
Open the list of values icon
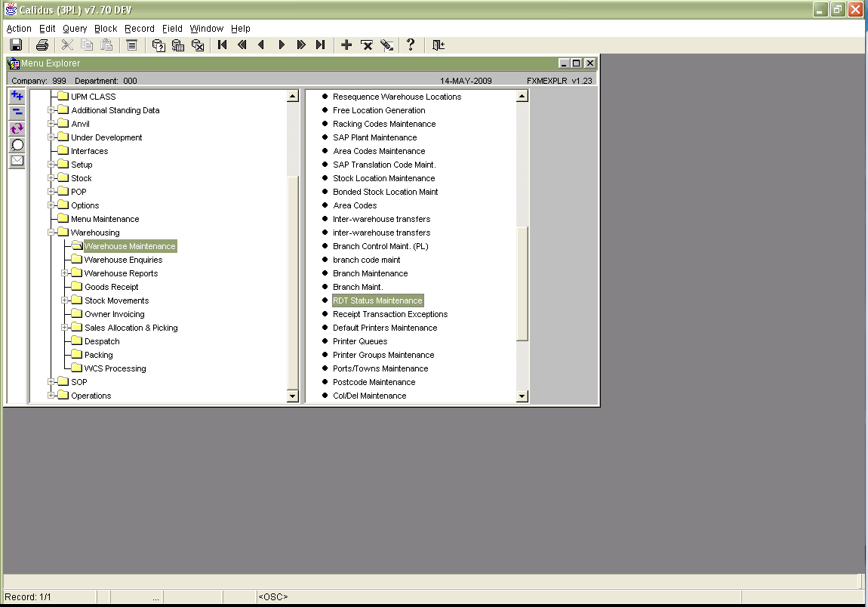tap(132, 45)
